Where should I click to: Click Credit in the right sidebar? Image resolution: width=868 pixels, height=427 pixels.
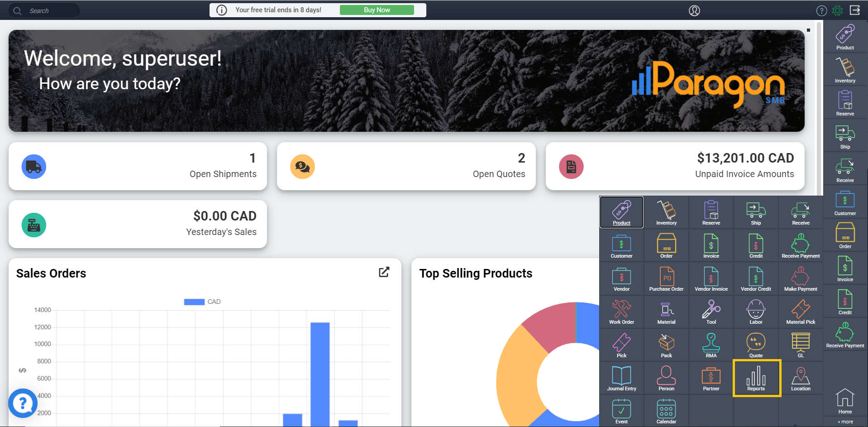click(845, 302)
